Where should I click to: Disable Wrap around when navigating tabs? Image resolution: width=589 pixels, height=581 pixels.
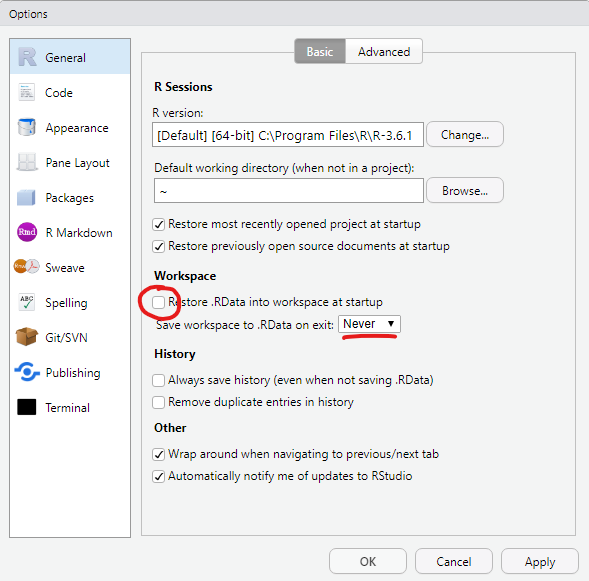coord(159,454)
